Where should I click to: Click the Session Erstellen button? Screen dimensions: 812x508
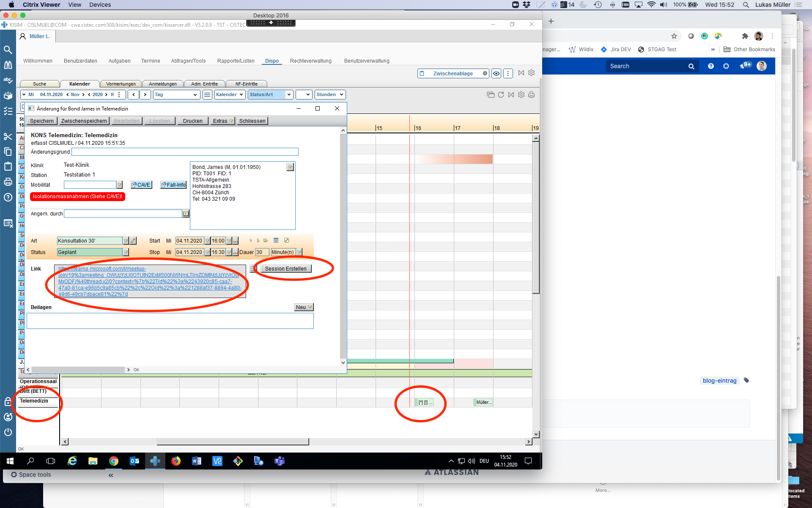pos(286,269)
